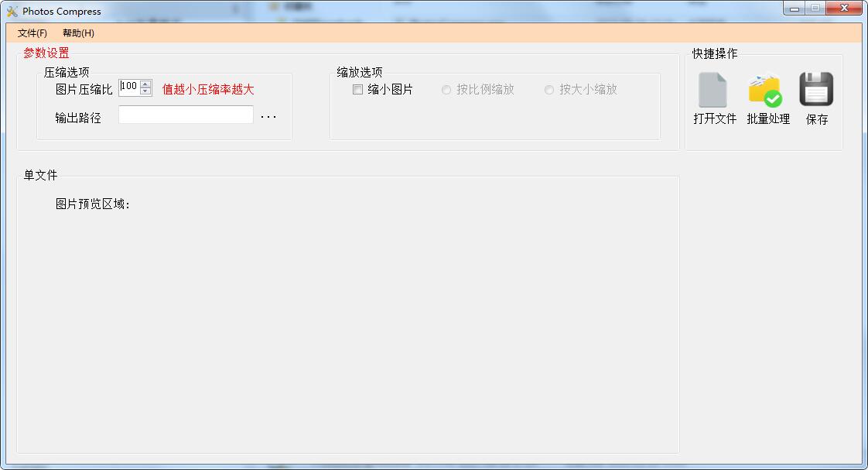Open the 文件(F) menu
868x470 pixels.
coord(32,33)
